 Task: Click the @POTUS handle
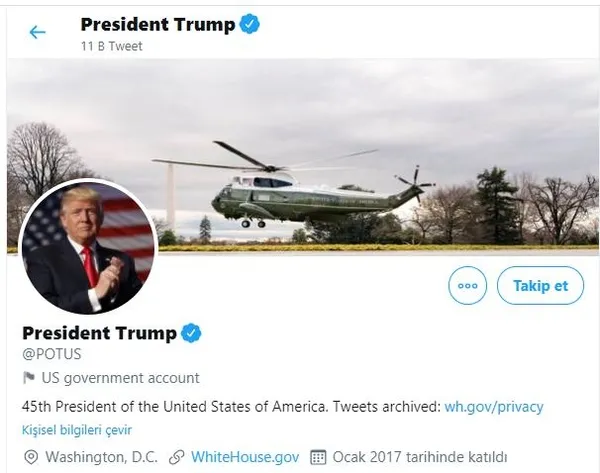[50, 355]
